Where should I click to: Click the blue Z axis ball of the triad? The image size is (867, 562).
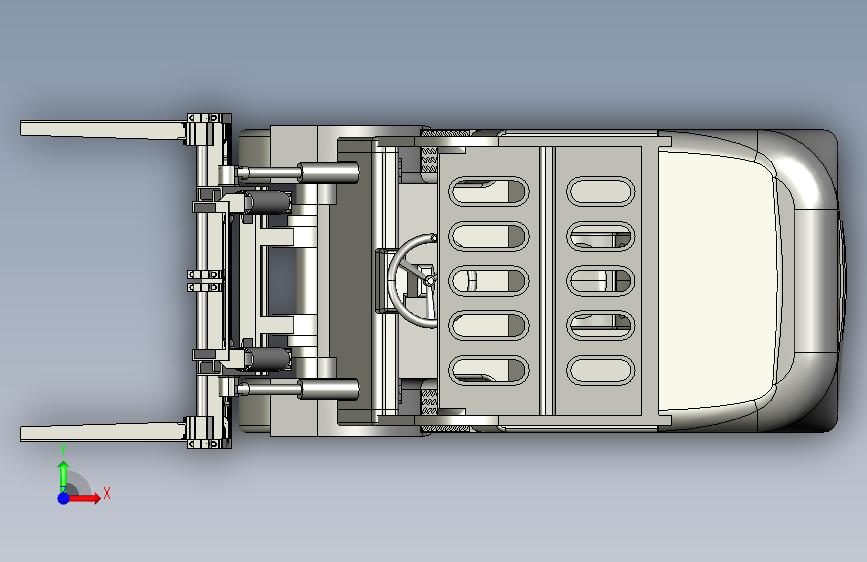64,498
